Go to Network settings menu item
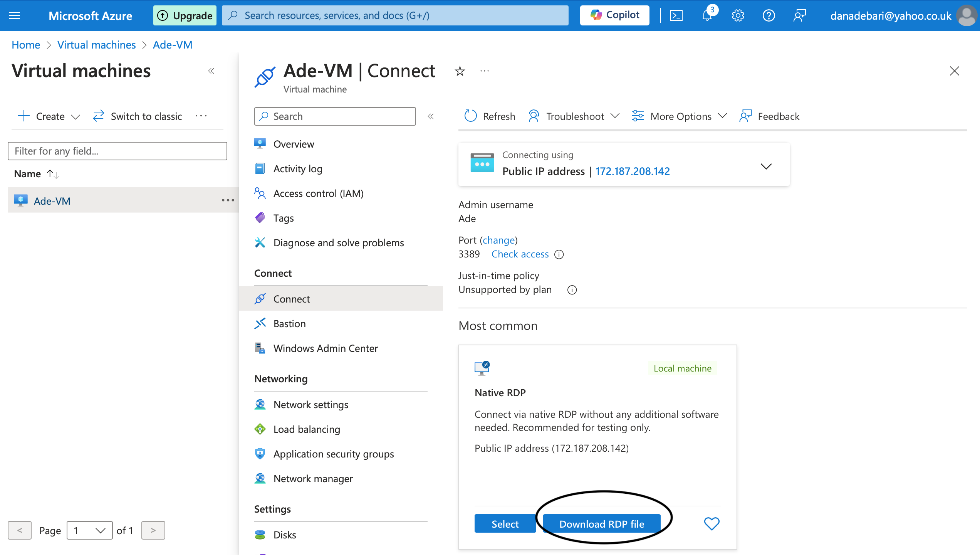Image resolution: width=980 pixels, height=555 pixels. (310, 405)
